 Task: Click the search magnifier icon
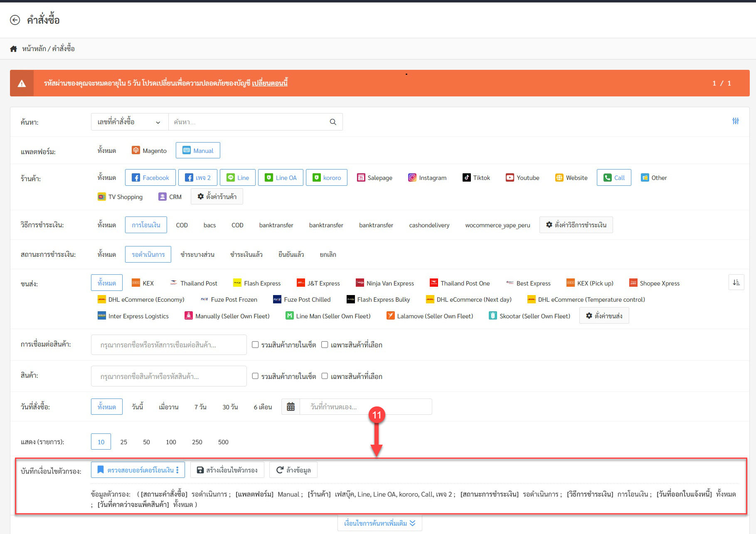tap(332, 122)
